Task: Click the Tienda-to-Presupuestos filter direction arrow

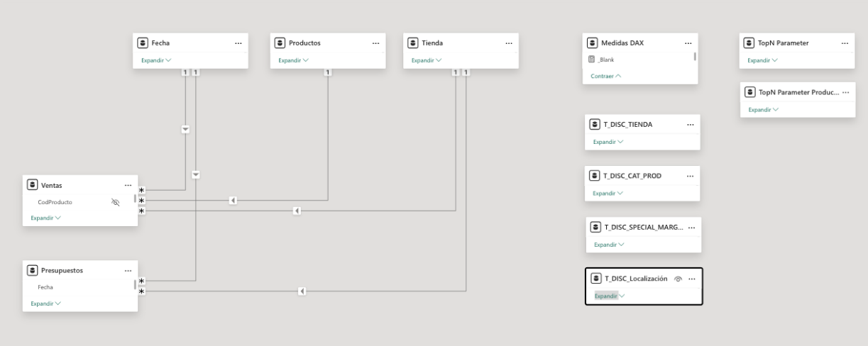Action: tap(302, 291)
